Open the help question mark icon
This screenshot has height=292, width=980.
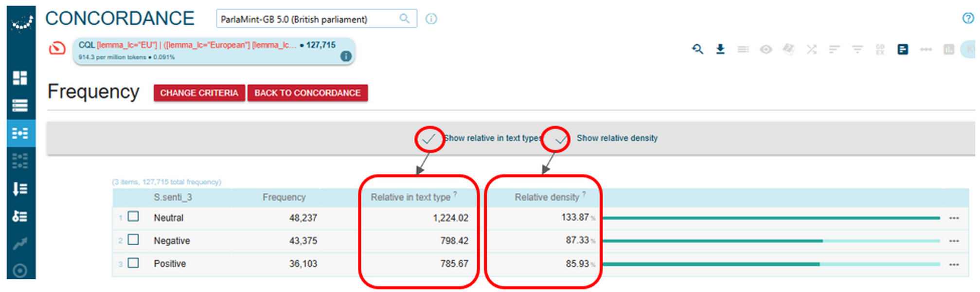(968, 18)
